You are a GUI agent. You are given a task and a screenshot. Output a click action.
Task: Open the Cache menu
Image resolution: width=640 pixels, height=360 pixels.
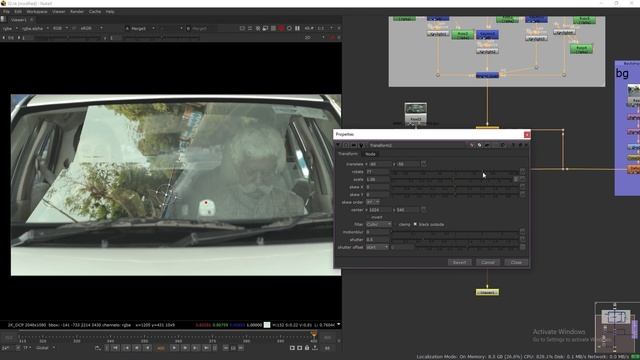point(95,12)
